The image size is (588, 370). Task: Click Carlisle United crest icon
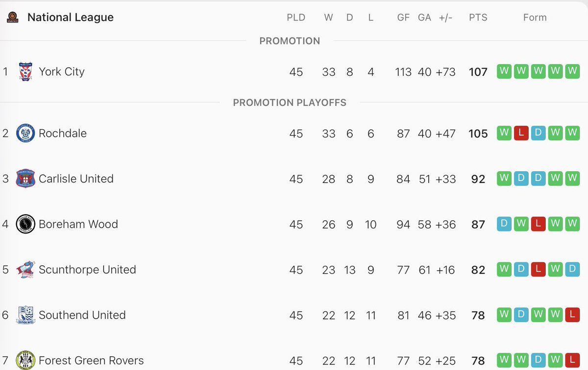[x=25, y=179]
